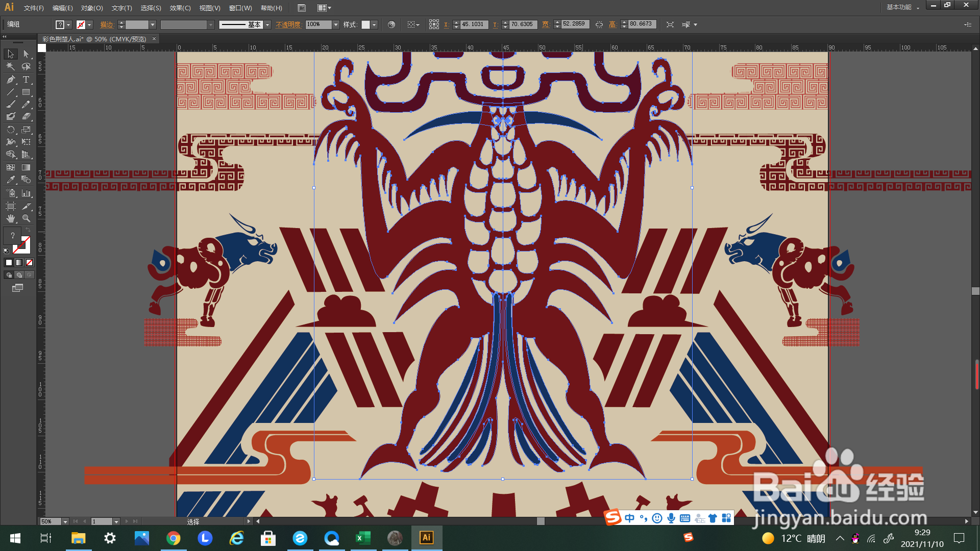Select the Lasso tool
The width and height of the screenshot is (980, 551).
coord(26,66)
